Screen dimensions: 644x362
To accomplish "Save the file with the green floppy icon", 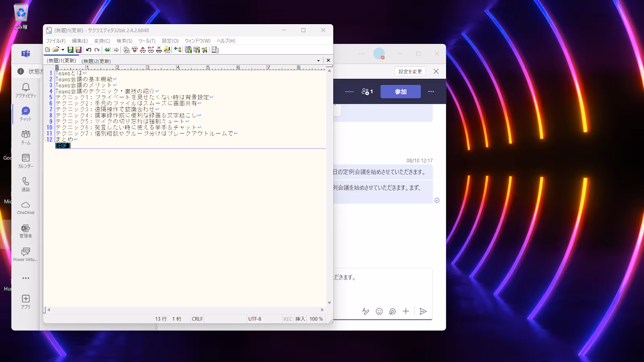I will tap(70, 50).
